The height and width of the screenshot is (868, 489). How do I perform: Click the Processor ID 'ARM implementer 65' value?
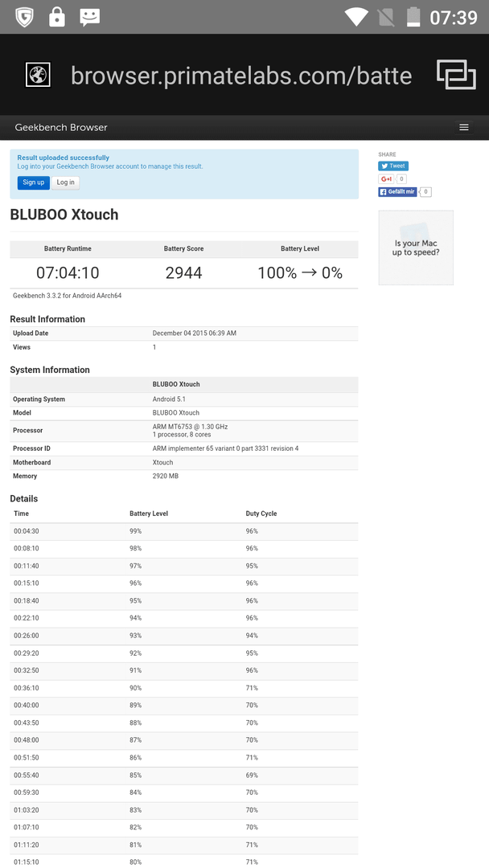[225, 448]
